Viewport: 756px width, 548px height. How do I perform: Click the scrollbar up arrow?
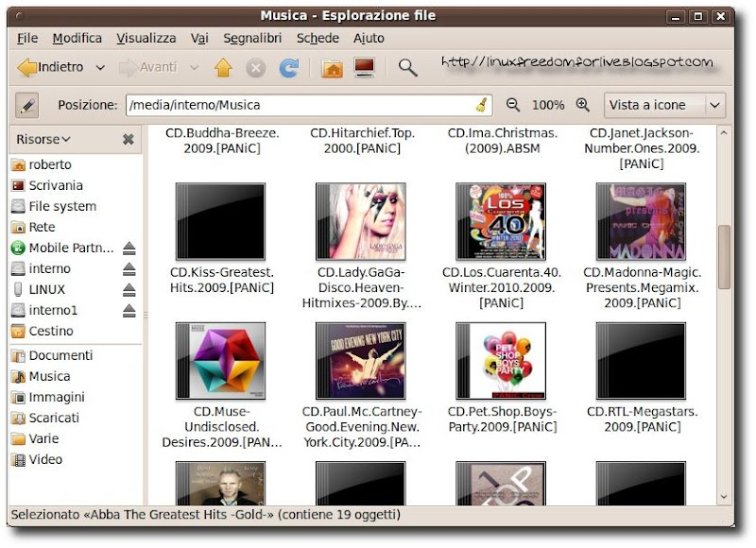point(724,133)
